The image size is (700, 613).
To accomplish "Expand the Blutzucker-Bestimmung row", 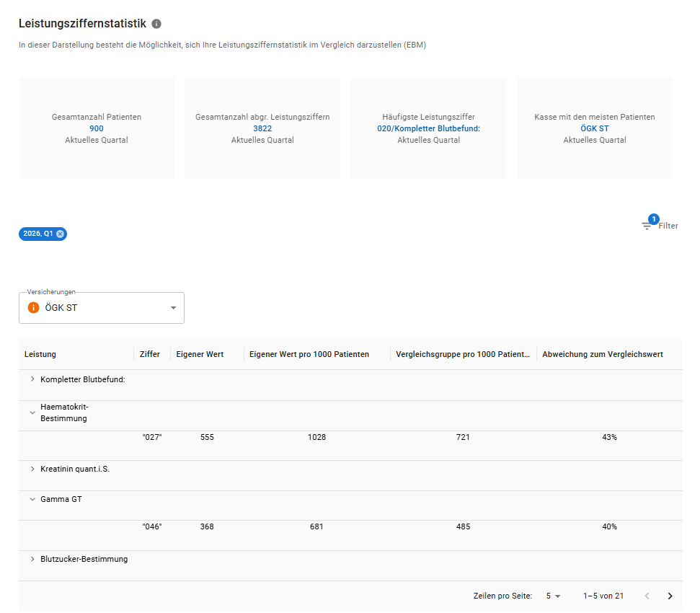I will 32,559.
